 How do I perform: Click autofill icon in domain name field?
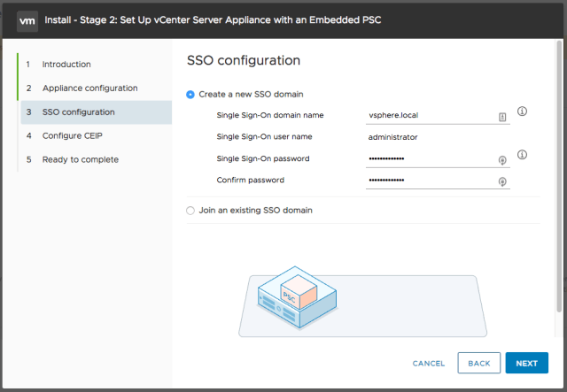502,117
